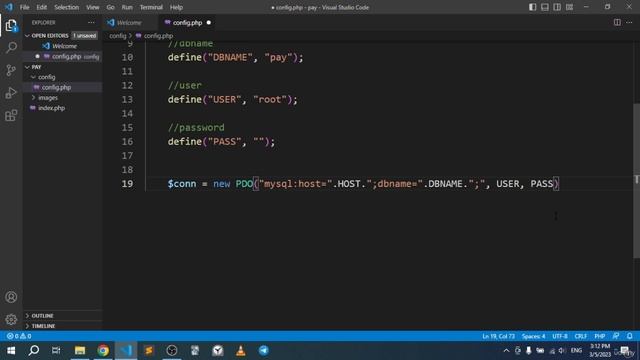Click the Explorer more actions ellipsis
The height and width of the screenshot is (360, 640).
click(91, 22)
